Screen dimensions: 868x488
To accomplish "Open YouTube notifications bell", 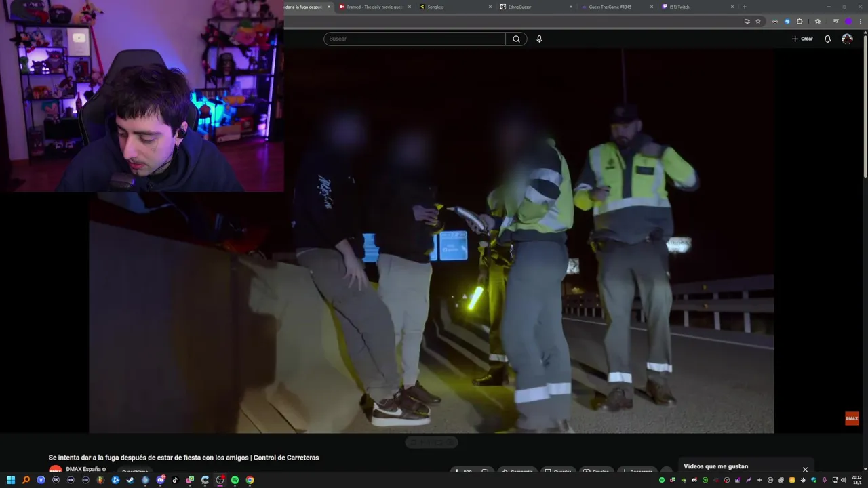I will click(x=827, y=39).
